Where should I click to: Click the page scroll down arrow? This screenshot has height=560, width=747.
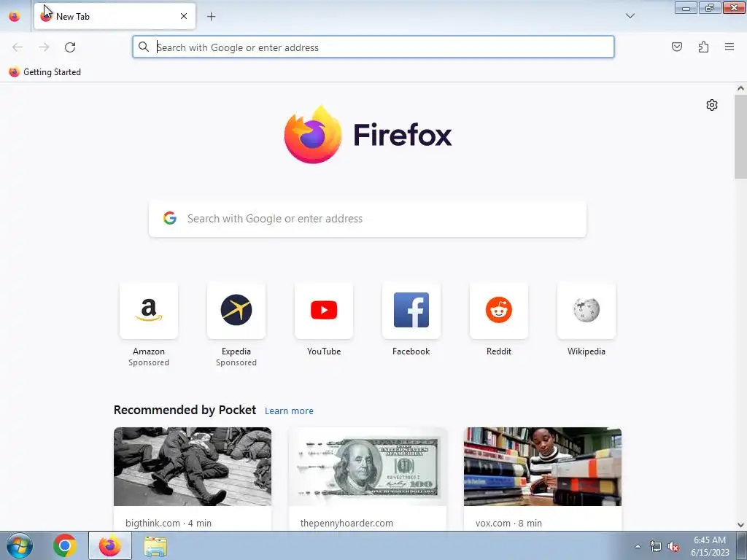click(x=740, y=525)
